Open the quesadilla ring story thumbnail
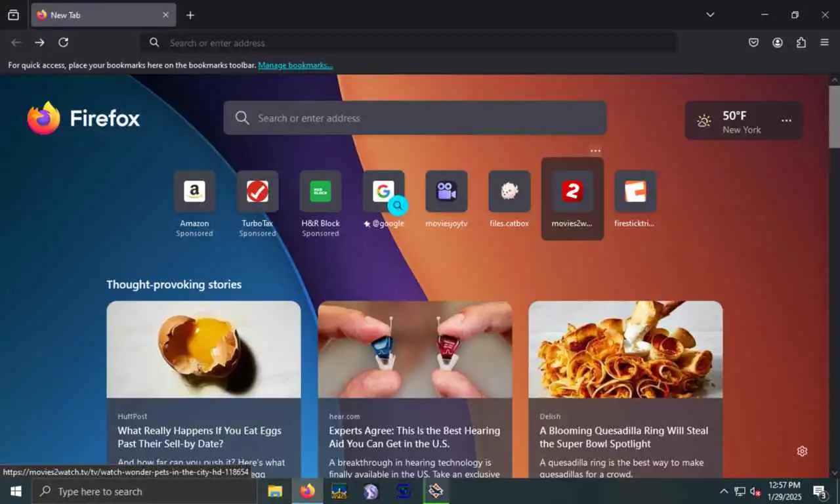Screen dimensions: 840x504 625,349
